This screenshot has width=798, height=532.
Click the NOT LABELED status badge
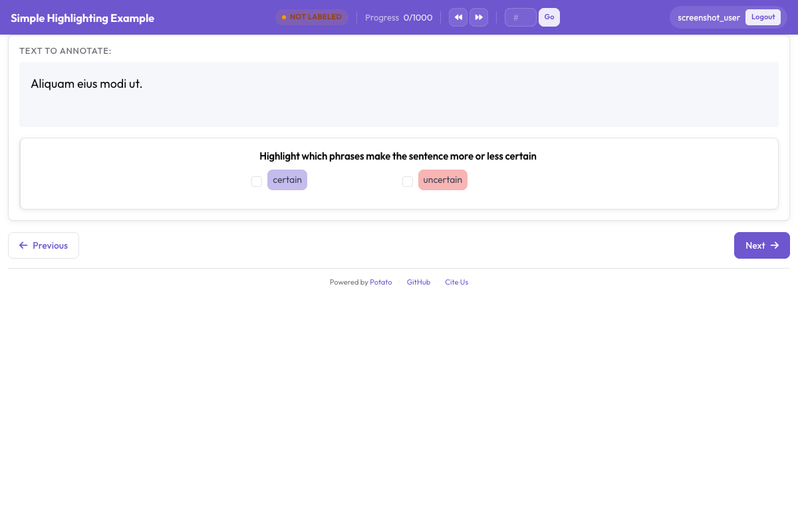(x=312, y=17)
